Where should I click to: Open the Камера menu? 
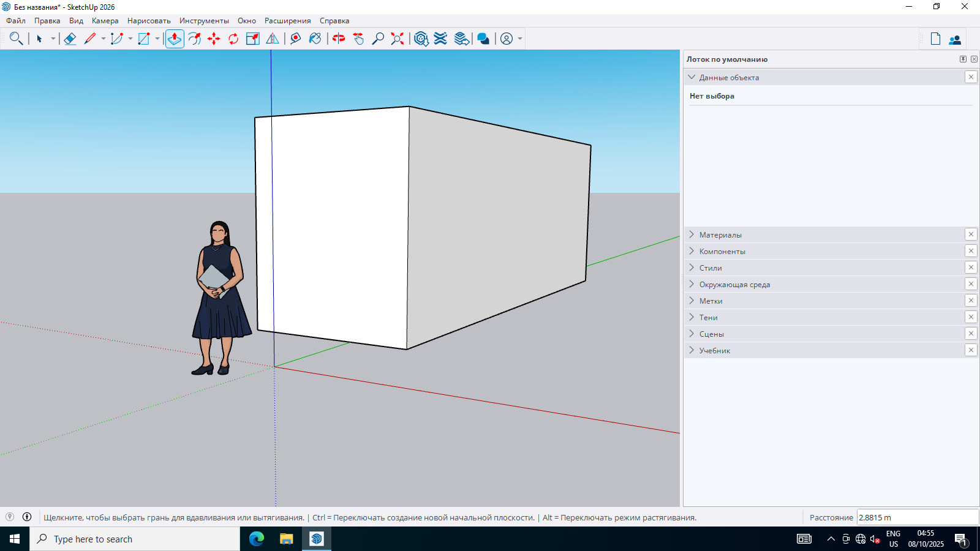pos(105,21)
